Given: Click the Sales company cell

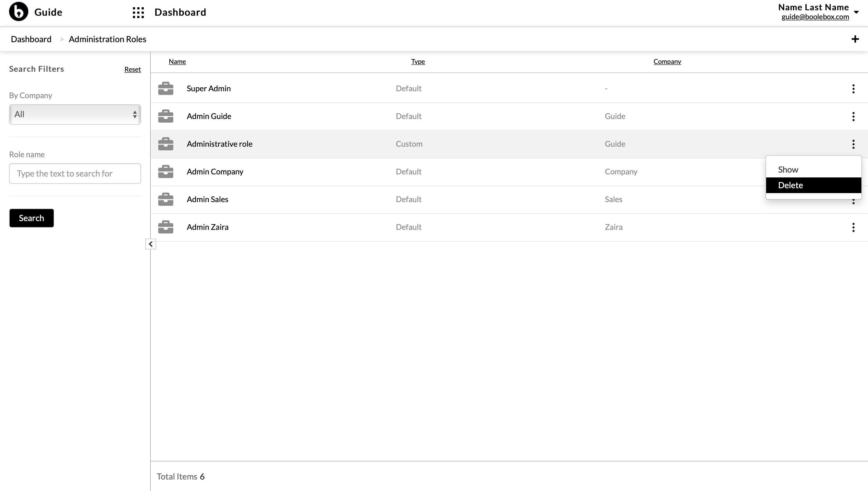Looking at the screenshot, I should click(613, 199).
